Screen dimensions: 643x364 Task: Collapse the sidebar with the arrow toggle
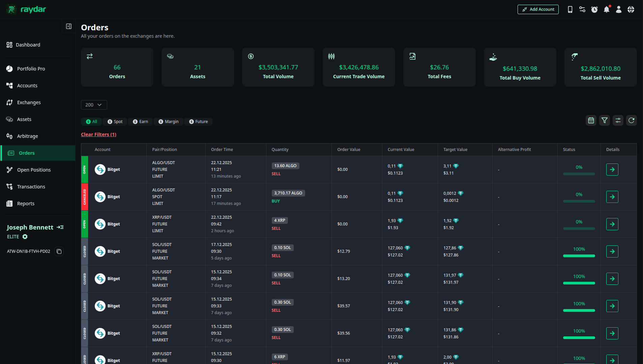point(68,26)
